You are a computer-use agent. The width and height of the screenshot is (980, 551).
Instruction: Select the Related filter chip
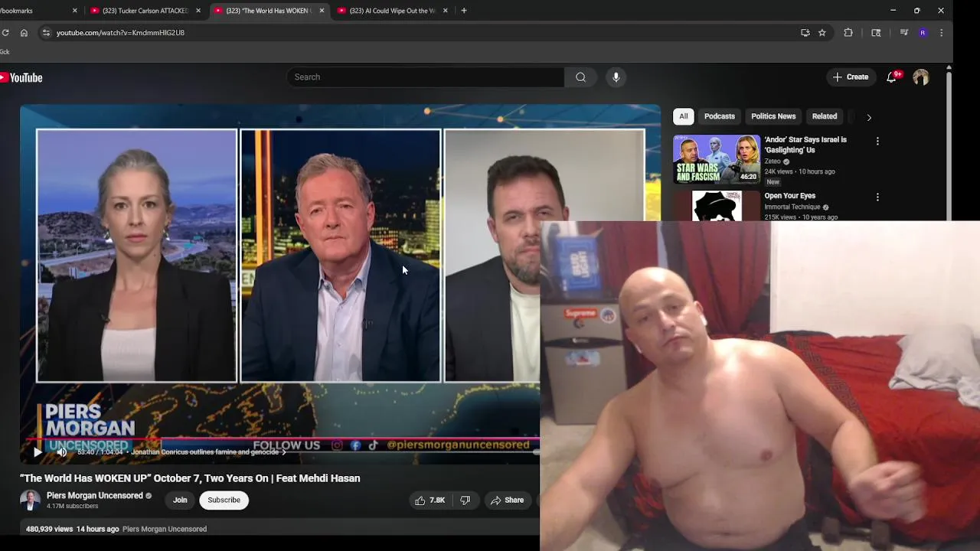coord(825,116)
